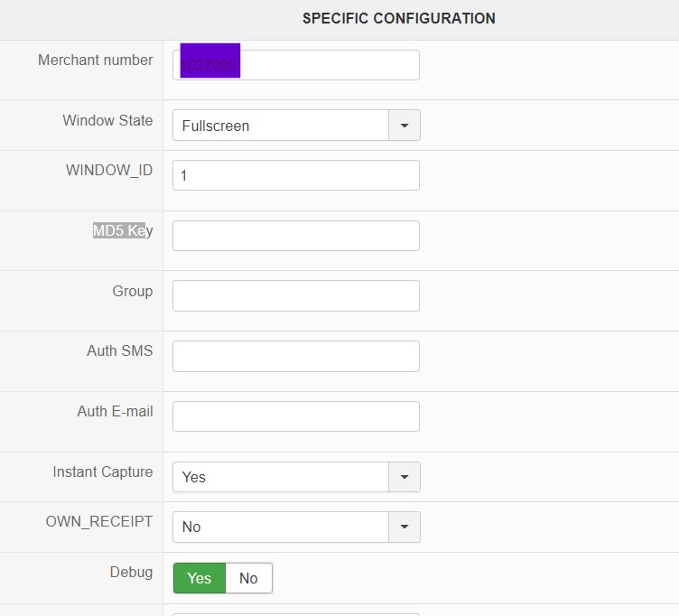Viewport: 679px width, 616px height.
Task: Click the Instant Capture label
Action: [x=102, y=471]
